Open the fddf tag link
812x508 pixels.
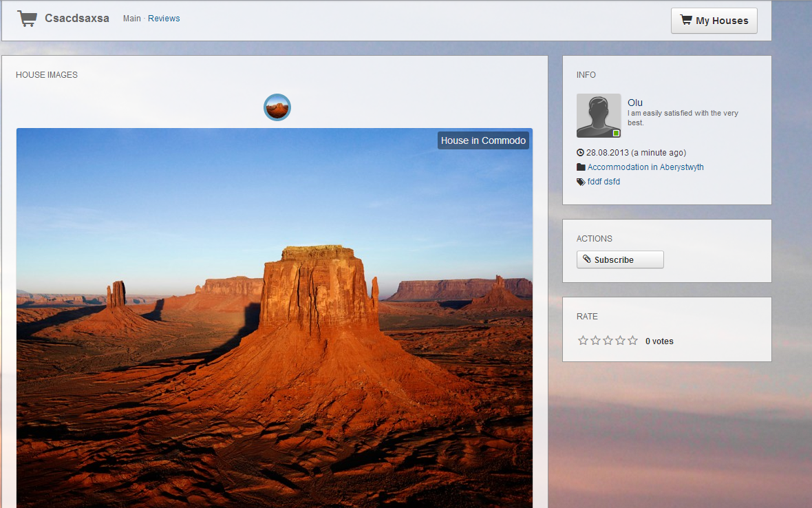[x=594, y=182]
